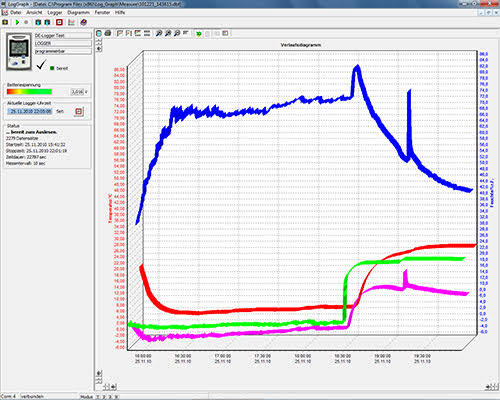Viewport: 500px width, 400px height.
Task: Toggle the horizontal grid lines toolbar icon
Action: 147,33
